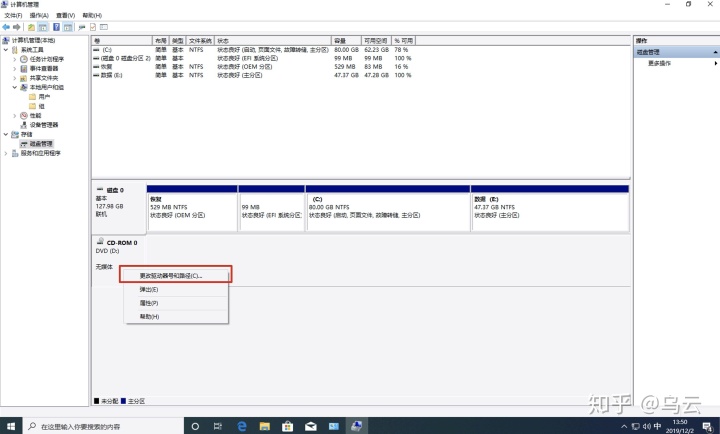
Task: Launch Microsoft Edge from taskbar
Action: (x=242, y=426)
